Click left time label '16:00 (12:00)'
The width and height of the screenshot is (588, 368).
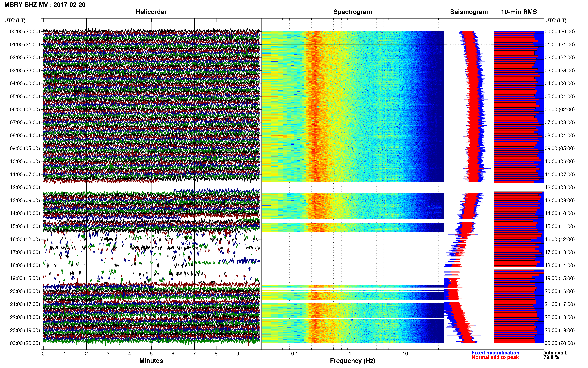(x=25, y=239)
